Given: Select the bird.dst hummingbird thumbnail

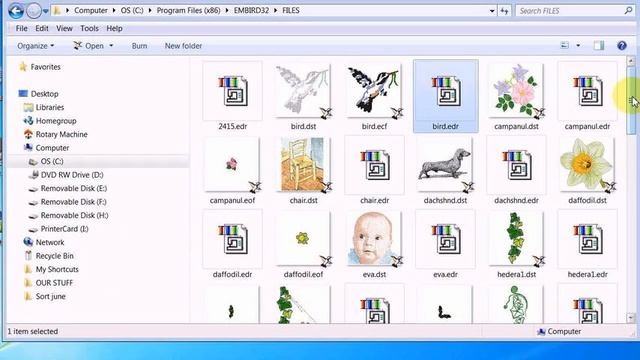Looking at the screenshot, I should [x=303, y=91].
